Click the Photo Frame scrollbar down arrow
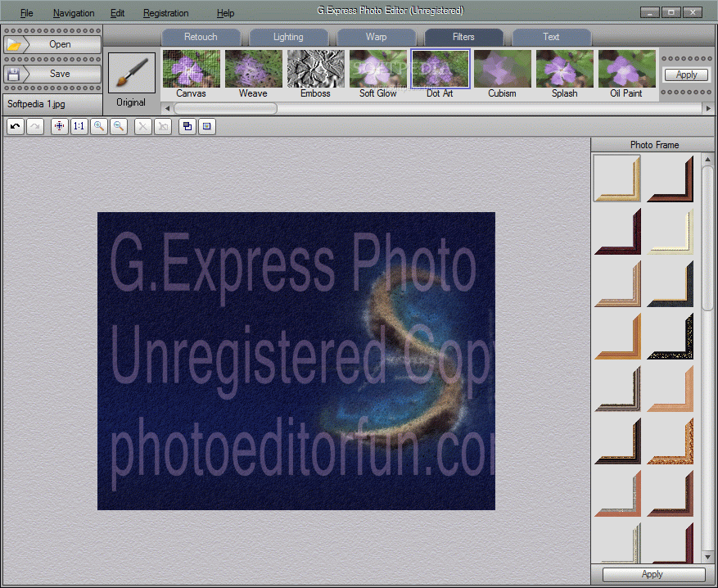 [707, 558]
